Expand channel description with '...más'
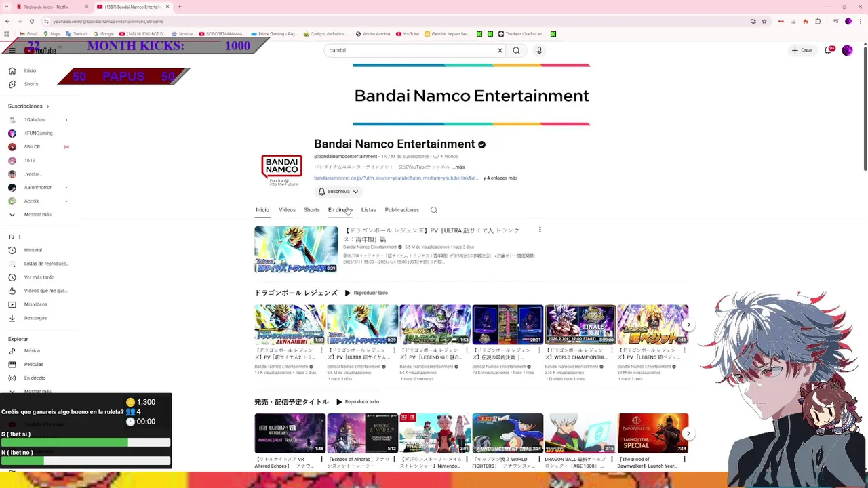 pyautogui.click(x=459, y=167)
